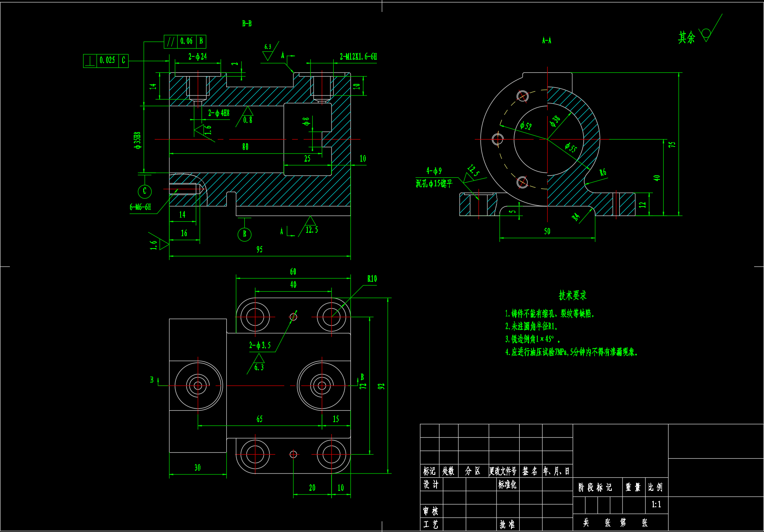Select the "60" dimension in the top view
Viewport: 764px width, 532px height.
(293, 272)
